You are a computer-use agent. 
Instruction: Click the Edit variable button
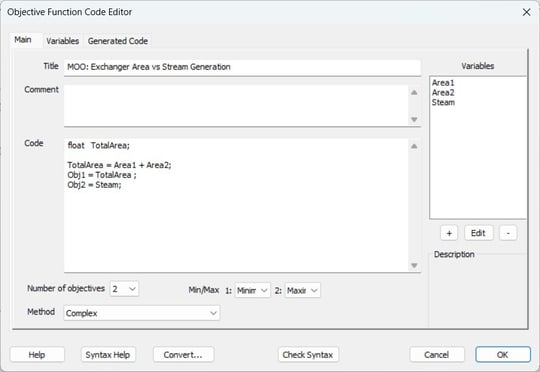tap(478, 233)
